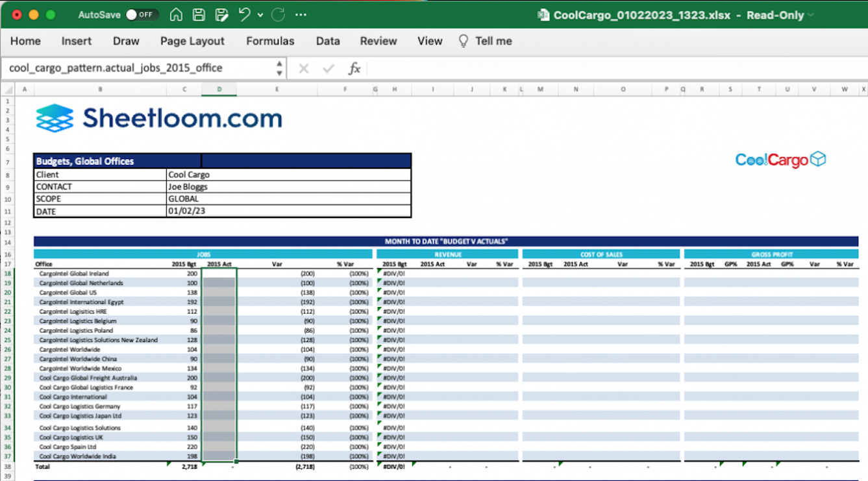The width and height of the screenshot is (868, 481).
Task: Select the Cool Cargo Spain Ltd cell
Action: pyautogui.click(x=68, y=447)
